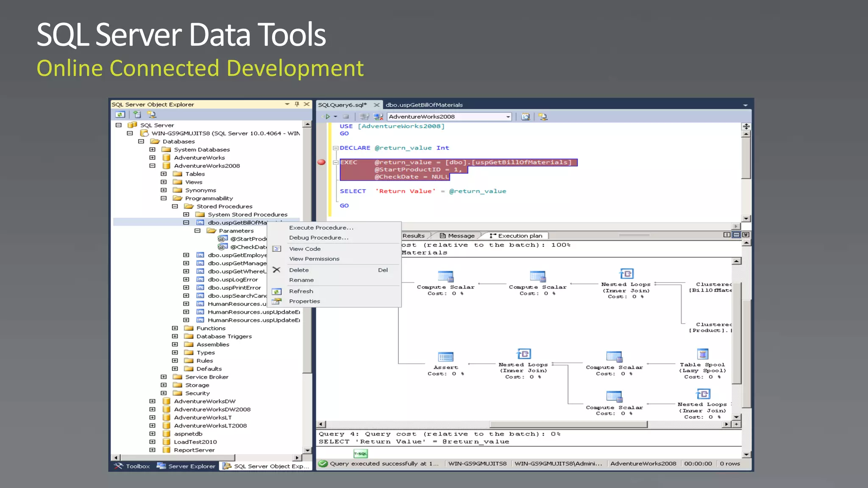Expand the Functions folder
868x488 pixels.
click(x=175, y=328)
